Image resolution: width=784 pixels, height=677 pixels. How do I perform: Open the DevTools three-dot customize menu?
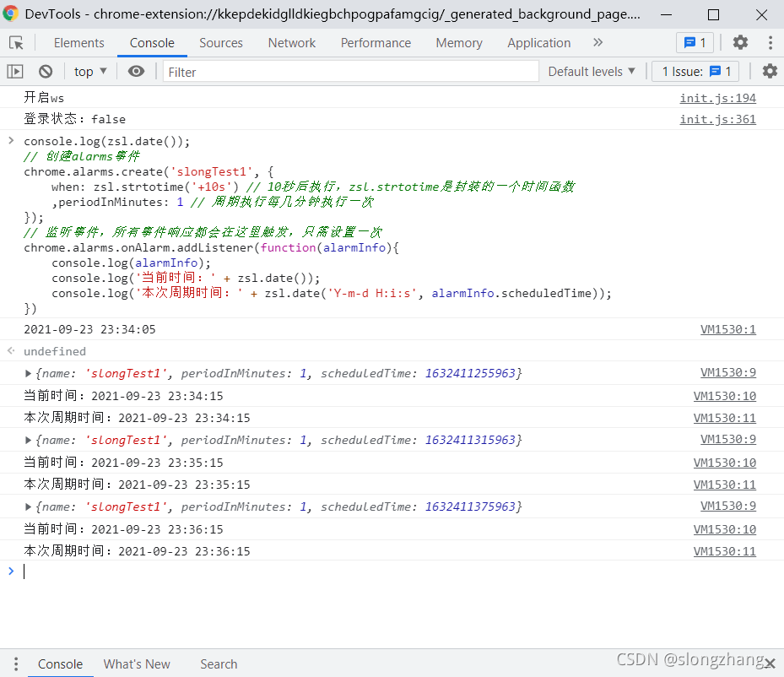coord(770,42)
